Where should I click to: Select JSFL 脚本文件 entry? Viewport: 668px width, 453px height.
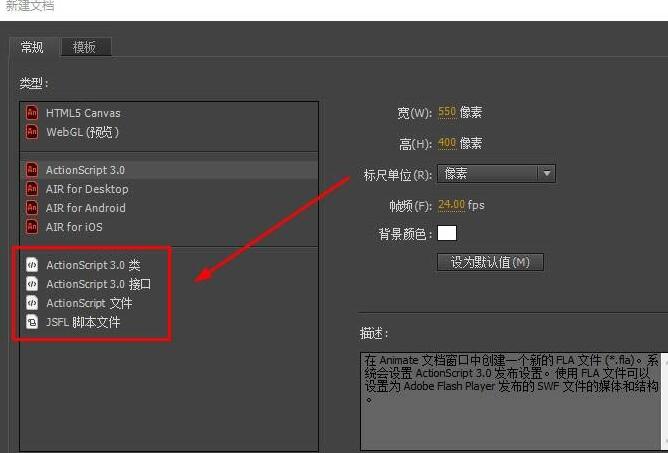click(169, 322)
